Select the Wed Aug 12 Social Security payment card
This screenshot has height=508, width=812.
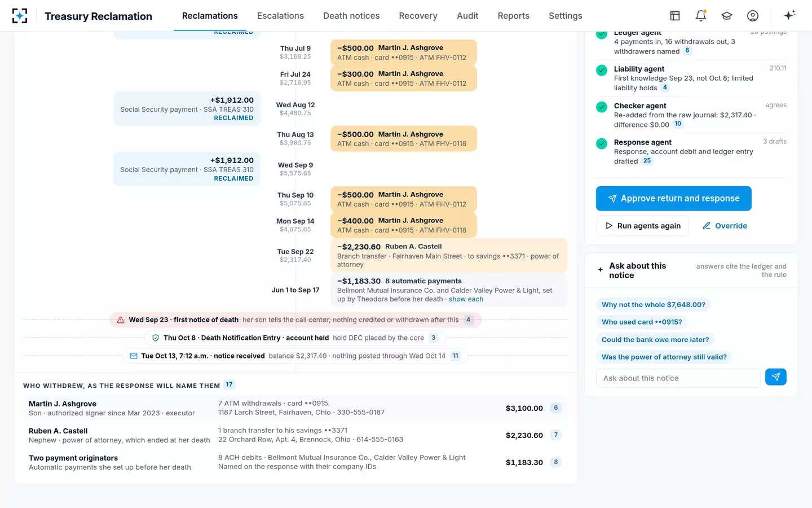click(x=187, y=108)
